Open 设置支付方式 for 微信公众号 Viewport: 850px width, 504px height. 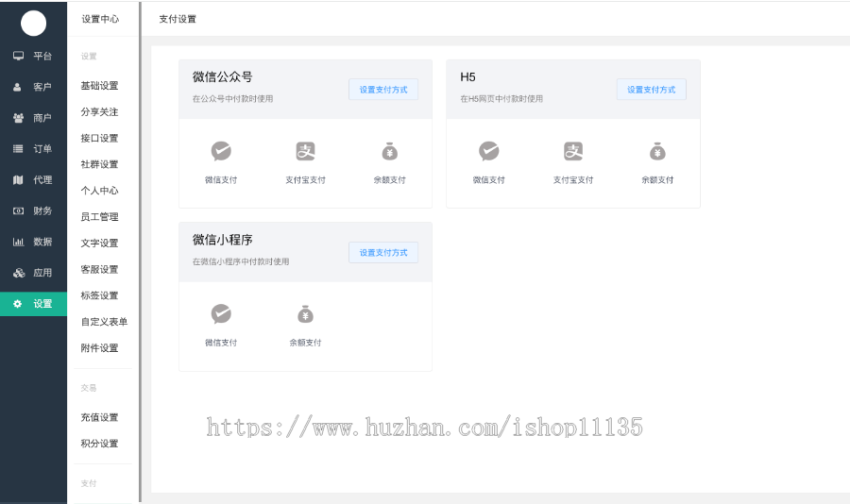coord(383,90)
